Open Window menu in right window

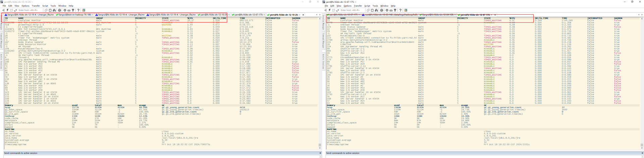click(384, 6)
